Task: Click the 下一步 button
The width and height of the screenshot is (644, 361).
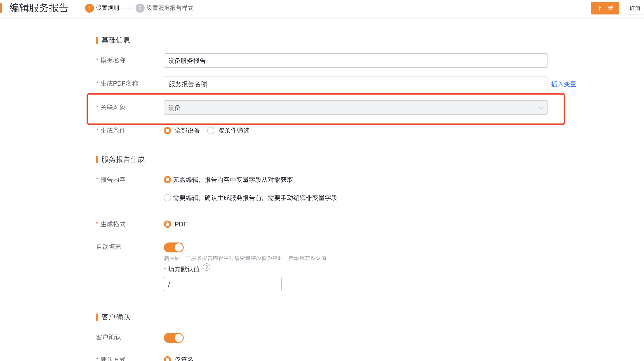Action: (605, 8)
